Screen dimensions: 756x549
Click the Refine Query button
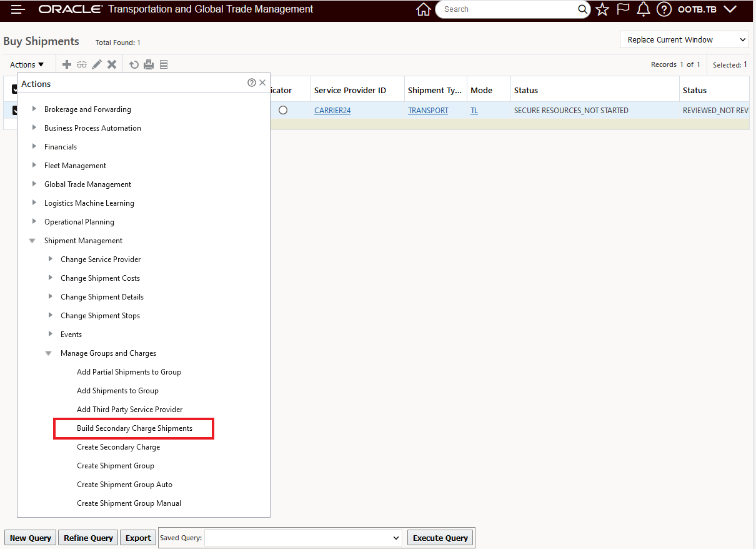tap(88, 538)
